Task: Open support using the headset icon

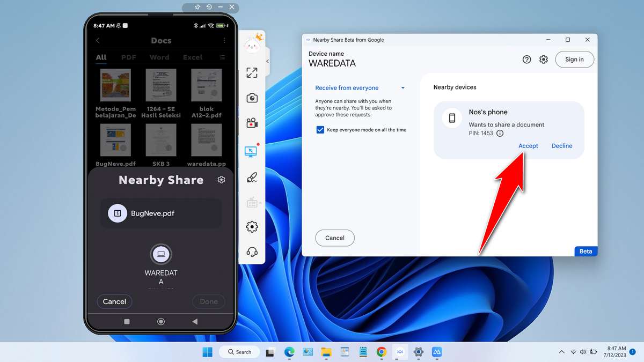Action: coord(252,251)
